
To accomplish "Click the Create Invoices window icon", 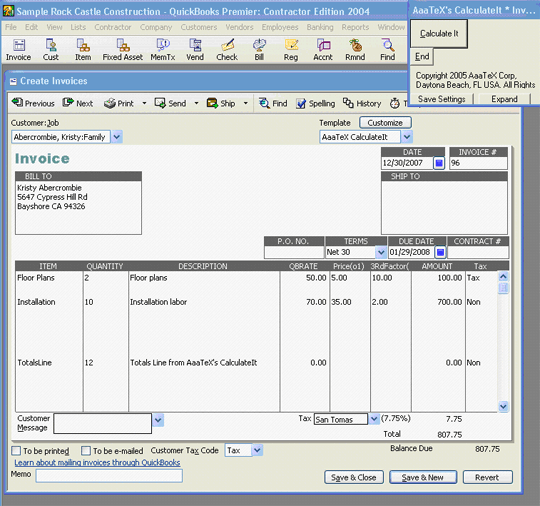I will [x=13, y=81].
